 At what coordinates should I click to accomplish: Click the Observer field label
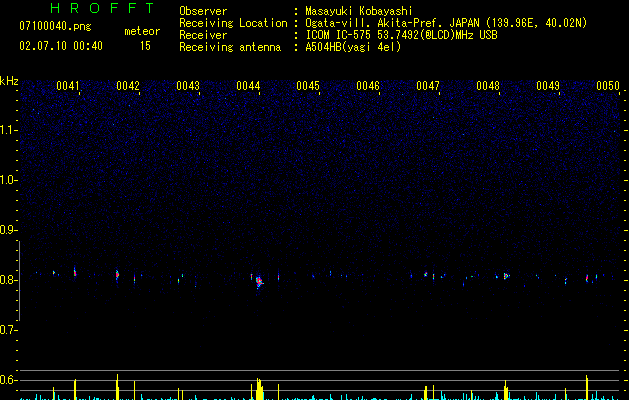click(x=203, y=11)
